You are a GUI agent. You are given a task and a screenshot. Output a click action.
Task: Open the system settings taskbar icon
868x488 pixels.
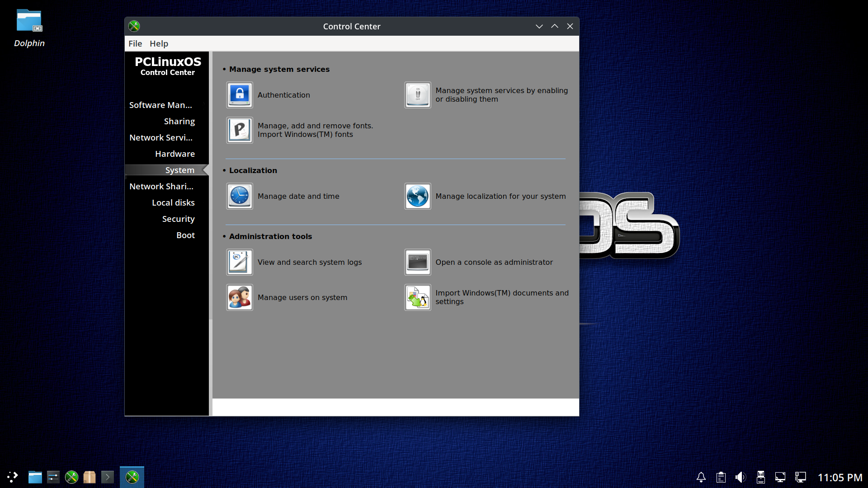53,477
